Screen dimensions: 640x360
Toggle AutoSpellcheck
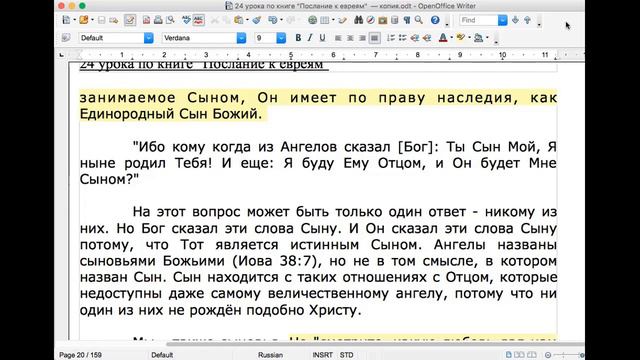(198, 20)
